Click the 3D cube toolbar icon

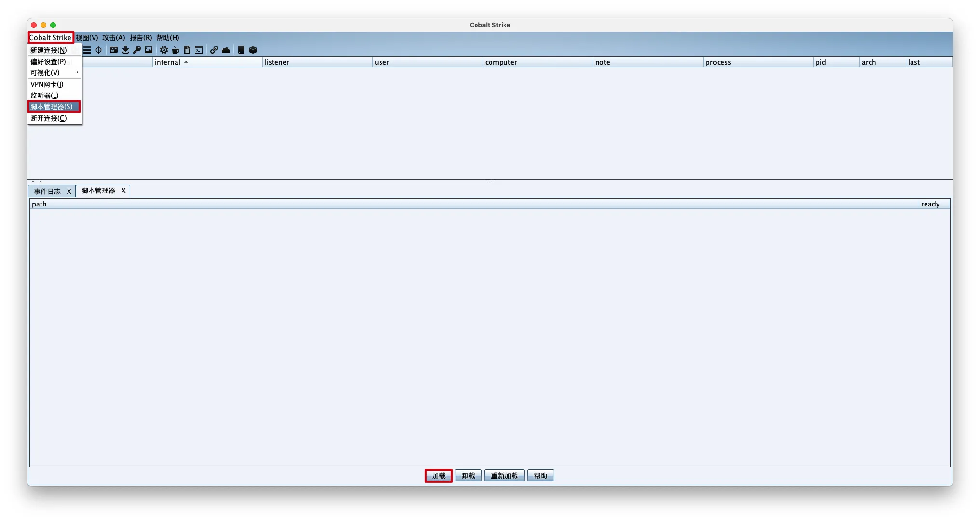coord(253,50)
